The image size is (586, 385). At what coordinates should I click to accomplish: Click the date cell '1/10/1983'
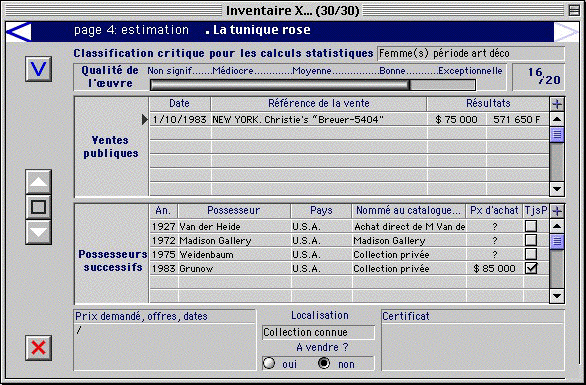point(180,120)
